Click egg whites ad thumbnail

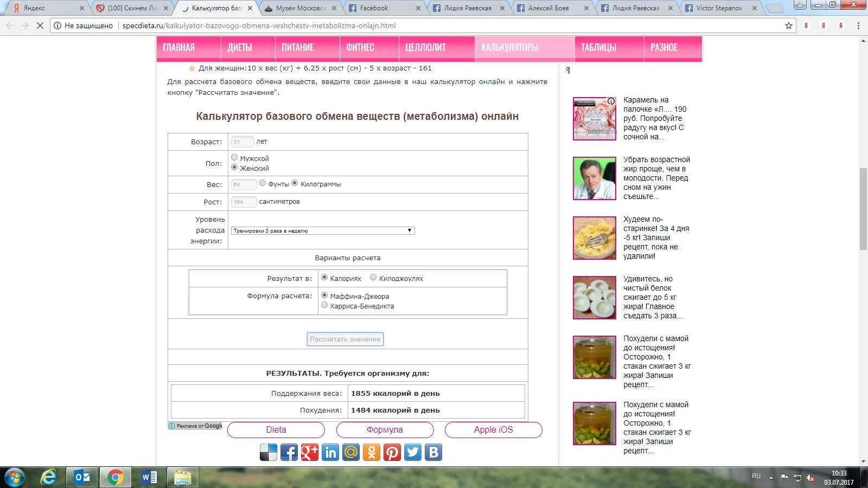595,298
